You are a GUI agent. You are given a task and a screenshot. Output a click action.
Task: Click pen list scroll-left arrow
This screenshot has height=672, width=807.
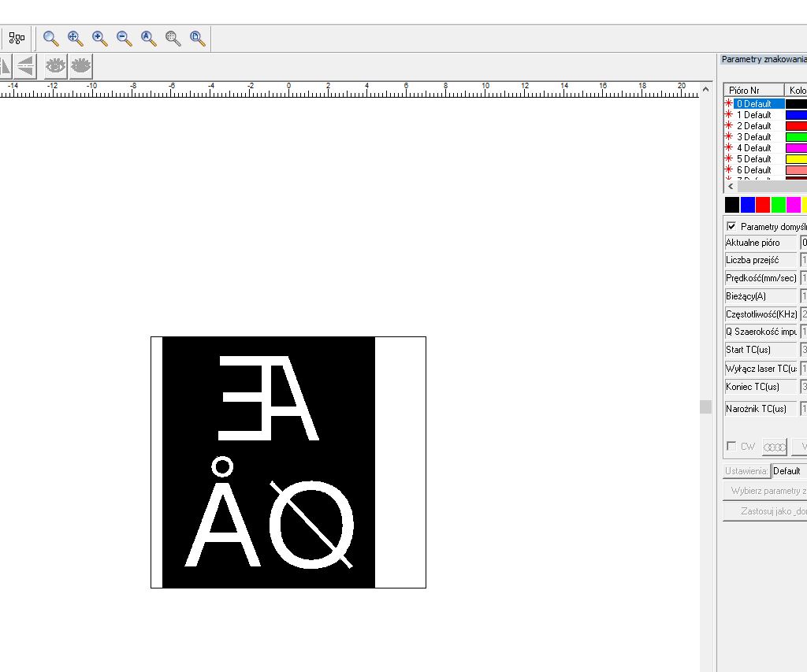click(731, 186)
